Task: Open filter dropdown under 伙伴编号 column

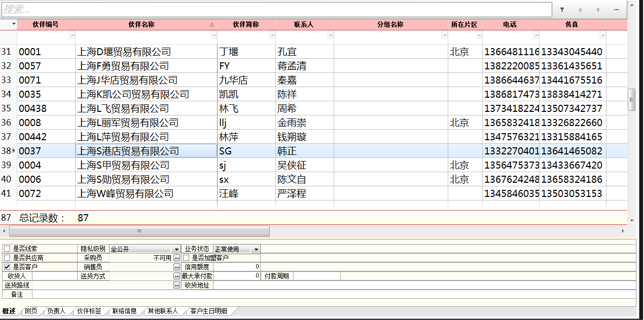Action: pos(71,35)
